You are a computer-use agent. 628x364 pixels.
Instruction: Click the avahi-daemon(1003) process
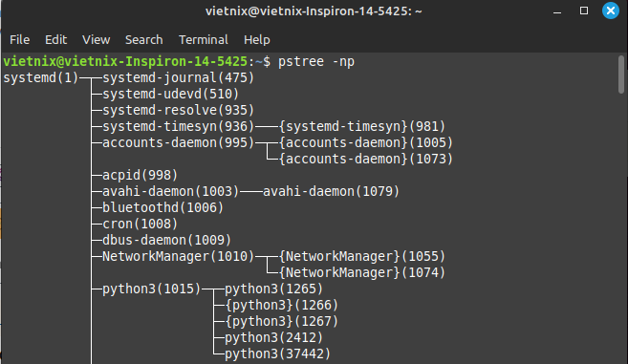tap(170, 191)
